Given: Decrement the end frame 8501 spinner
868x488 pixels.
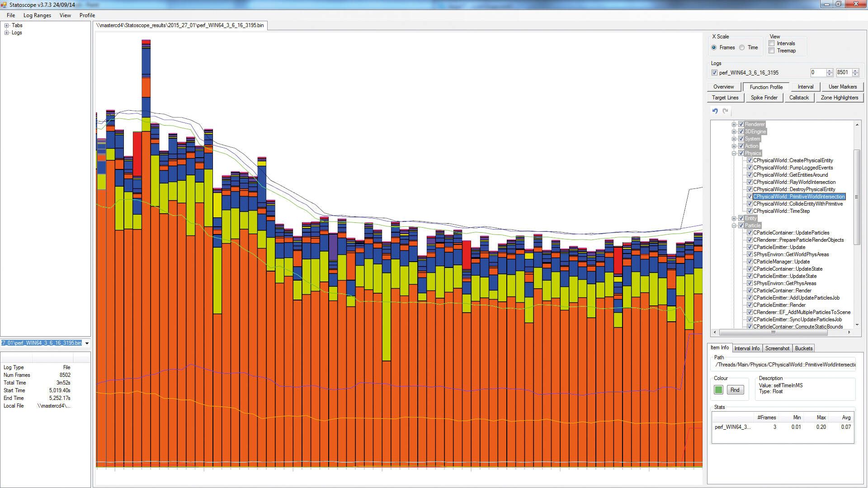Looking at the screenshot, I should (x=855, y=75).
